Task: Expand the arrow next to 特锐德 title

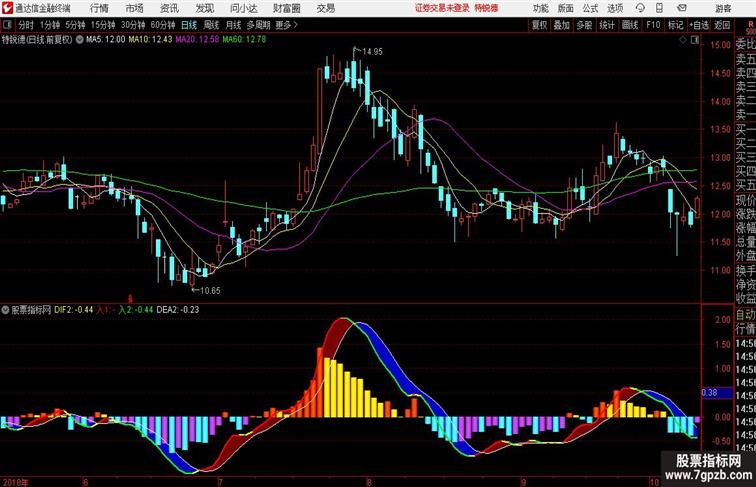Action: point(80,40)
